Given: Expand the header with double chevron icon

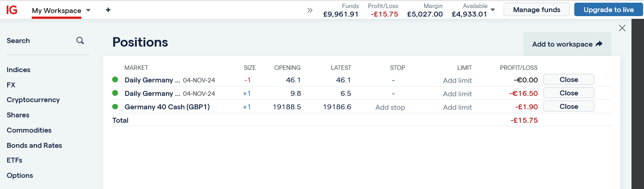Looking at the screenshot, I should (x=310, y=10).
